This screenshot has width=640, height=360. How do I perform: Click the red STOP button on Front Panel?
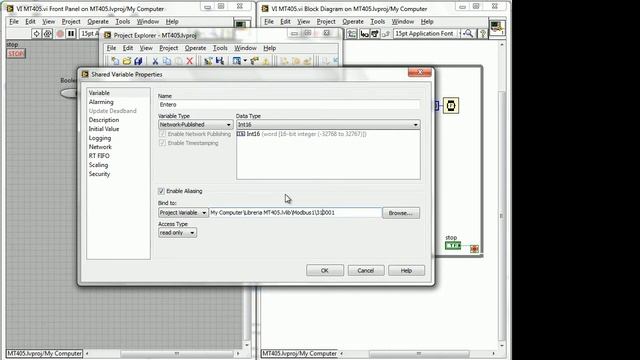point(16,53)
